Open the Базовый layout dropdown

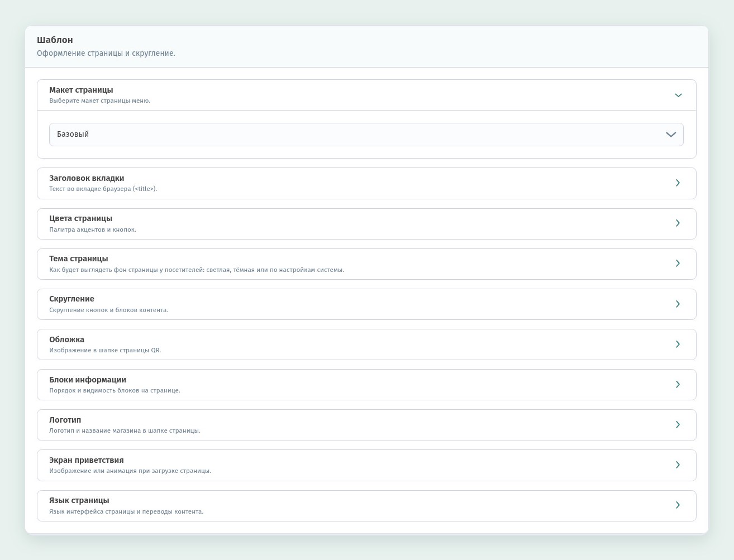coord(366,135)
